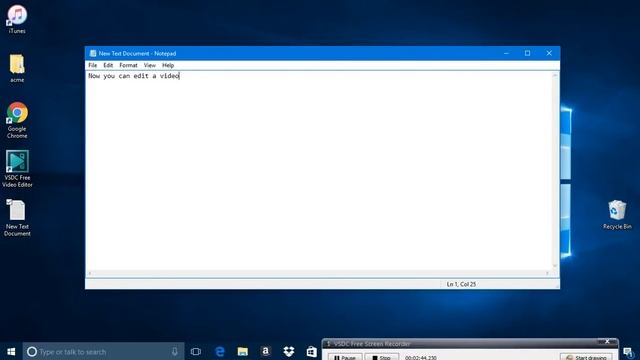Launch Microsoft Edge from the taskbar
640x360 pixels.
(x=220, y=351)
